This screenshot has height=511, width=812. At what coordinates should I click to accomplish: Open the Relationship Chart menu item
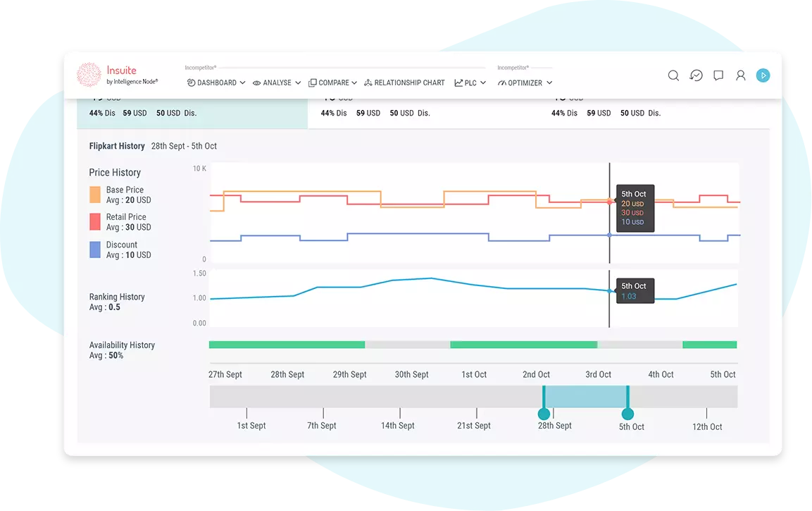[409, 83]
